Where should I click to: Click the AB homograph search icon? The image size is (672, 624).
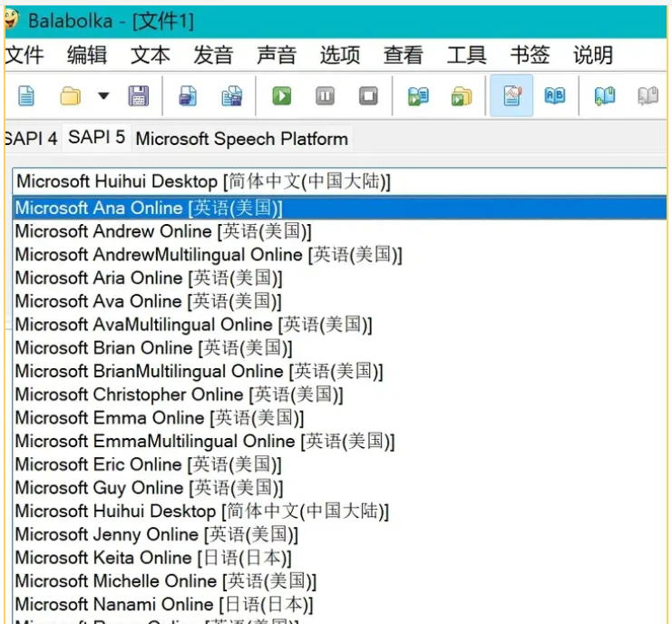tap(555, 95)
